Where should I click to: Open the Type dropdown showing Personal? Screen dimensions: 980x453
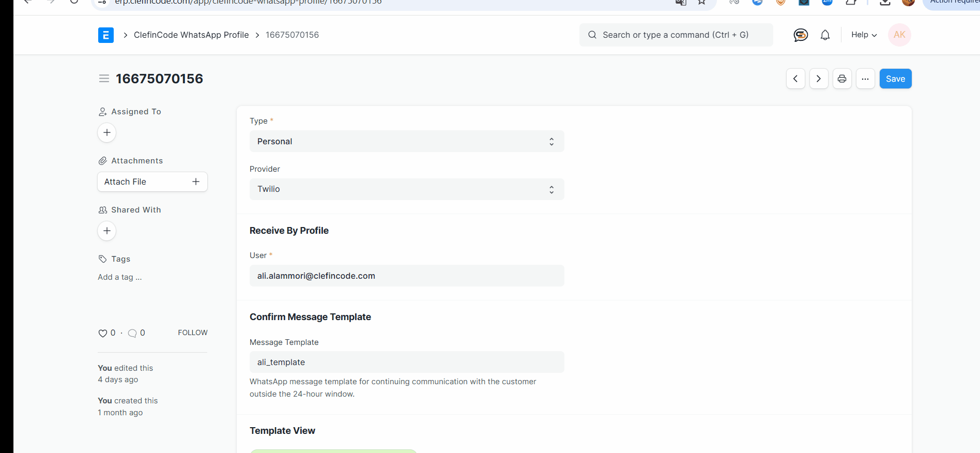pos(406,142)
